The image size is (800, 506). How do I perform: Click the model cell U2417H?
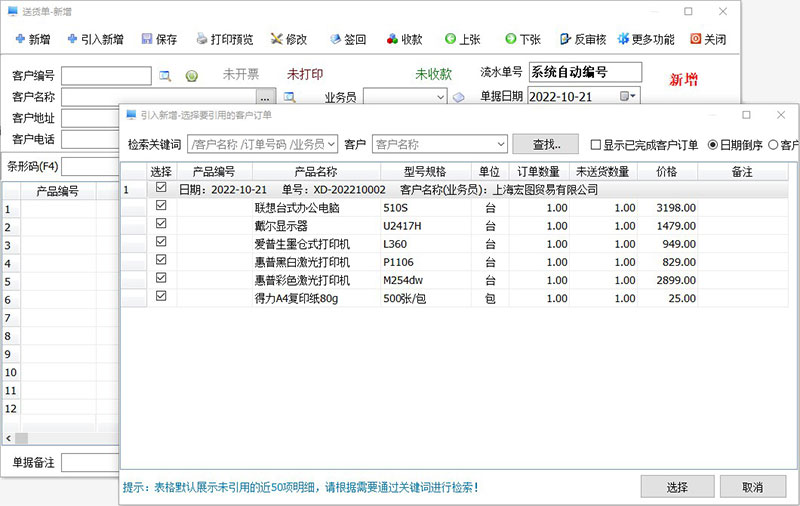(x=426, y=226)
